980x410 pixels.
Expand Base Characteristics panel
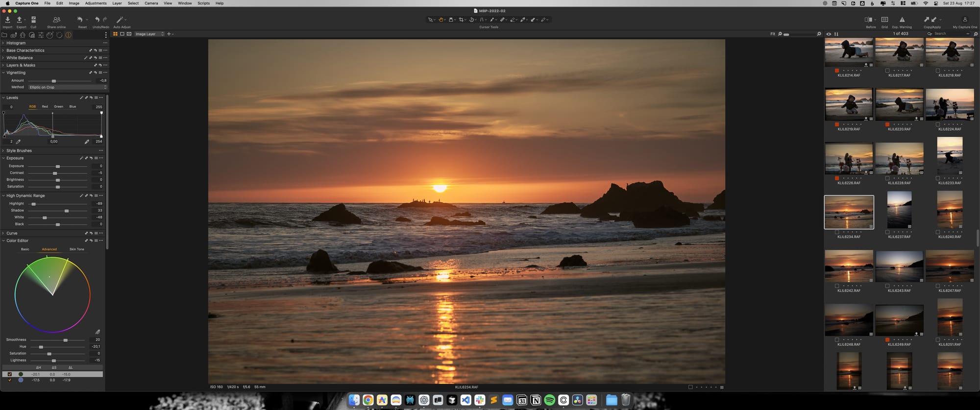pyautogui.click(x=3, y=50)
